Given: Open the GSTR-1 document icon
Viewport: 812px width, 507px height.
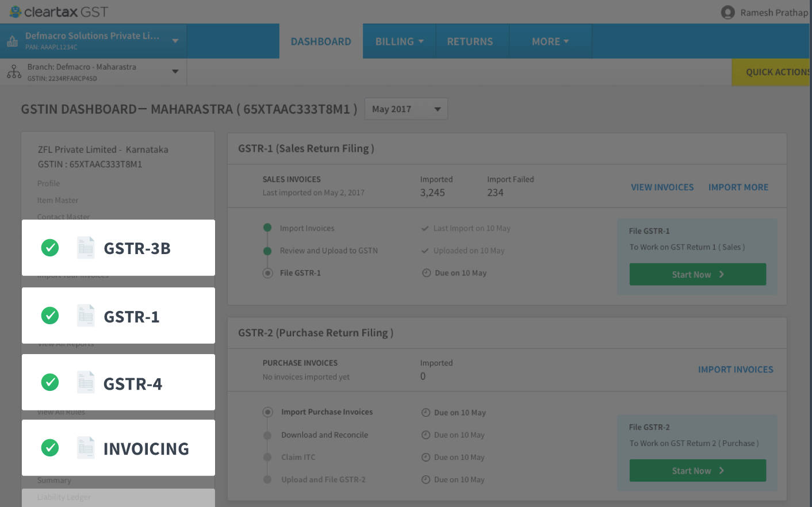Looking at the screenshot, I should pos(86,316).
